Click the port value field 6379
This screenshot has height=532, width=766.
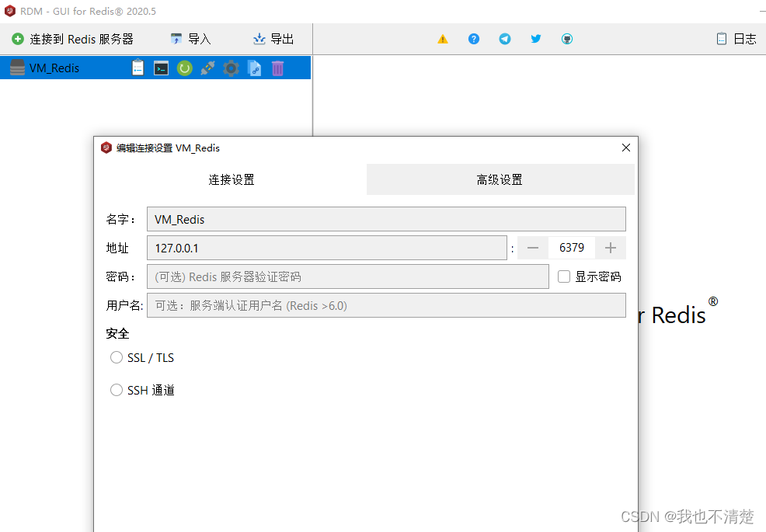[x=572, y=249]
